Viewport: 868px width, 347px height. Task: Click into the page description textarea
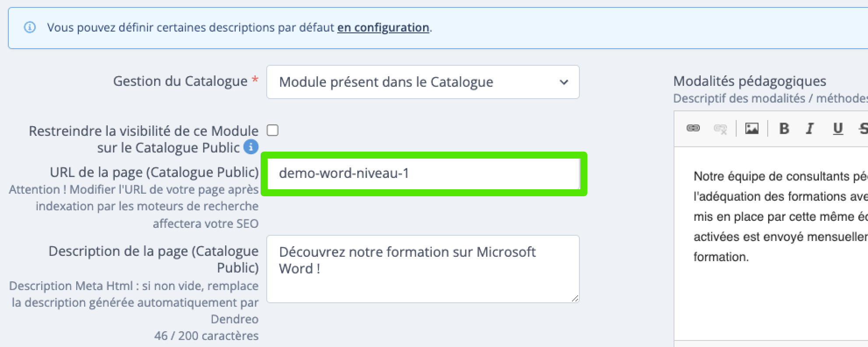click(423, 269)
